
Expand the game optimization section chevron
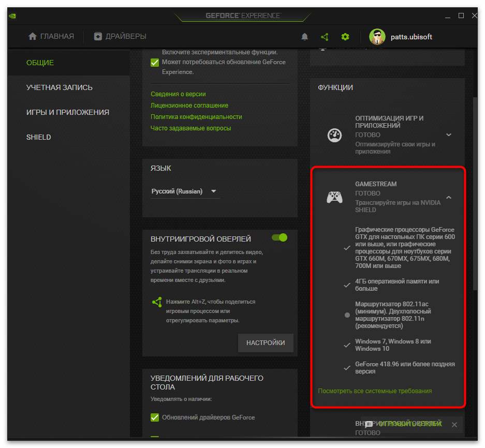[449, 135]
